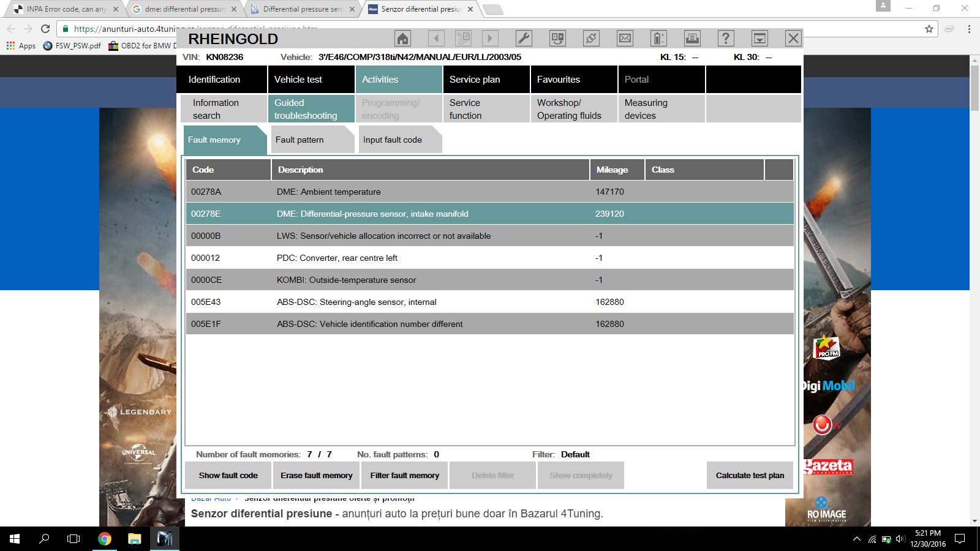Open the Portal tab
This screenshot has width=980, height=551.
click(x=661, y=80)
